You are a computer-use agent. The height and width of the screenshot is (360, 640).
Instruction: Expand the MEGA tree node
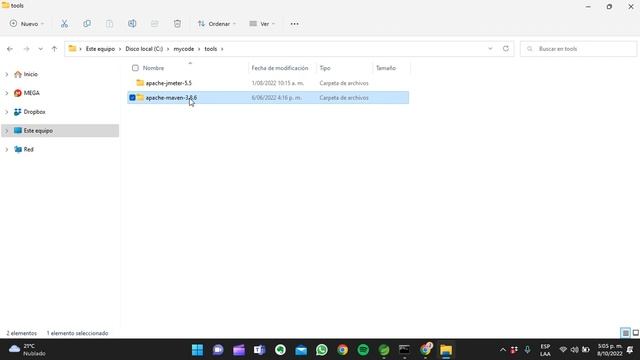click(7, 93)
